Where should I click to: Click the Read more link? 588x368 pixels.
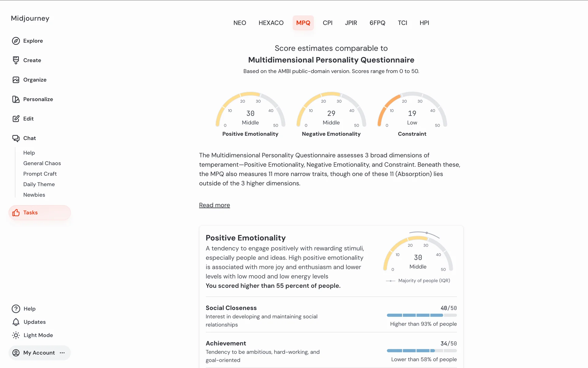(x=214, y=205)
